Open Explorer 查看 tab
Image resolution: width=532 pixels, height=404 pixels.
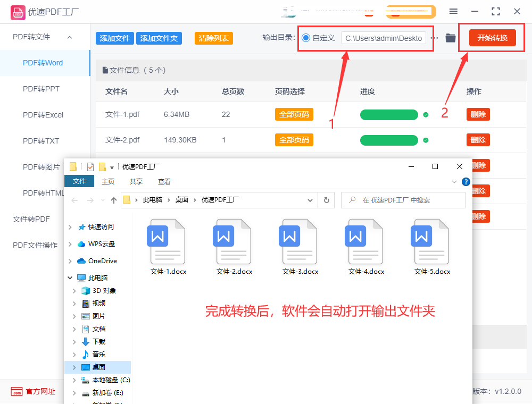164,182
